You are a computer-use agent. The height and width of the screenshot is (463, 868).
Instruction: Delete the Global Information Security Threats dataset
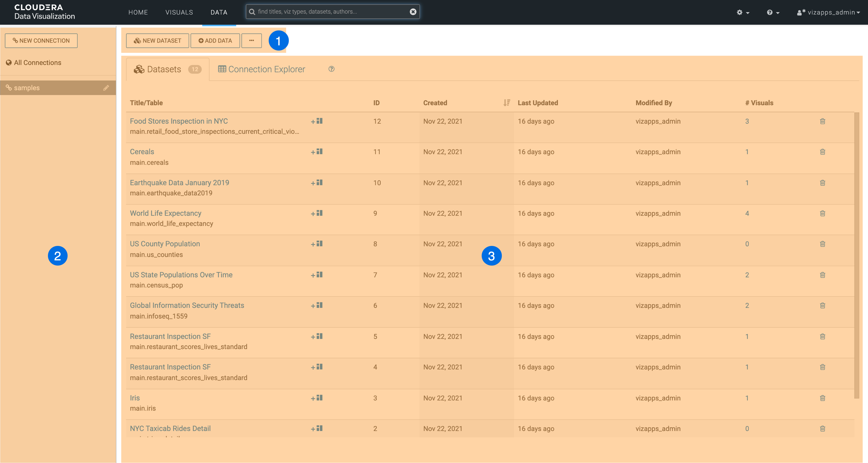822,306
